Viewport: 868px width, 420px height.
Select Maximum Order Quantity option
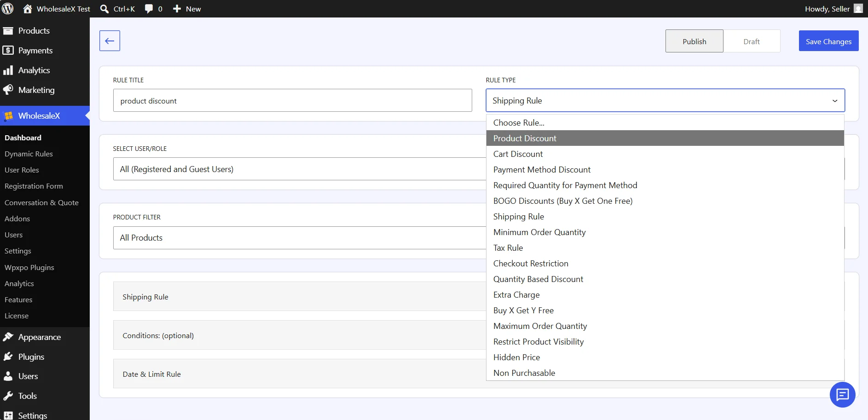665,326
